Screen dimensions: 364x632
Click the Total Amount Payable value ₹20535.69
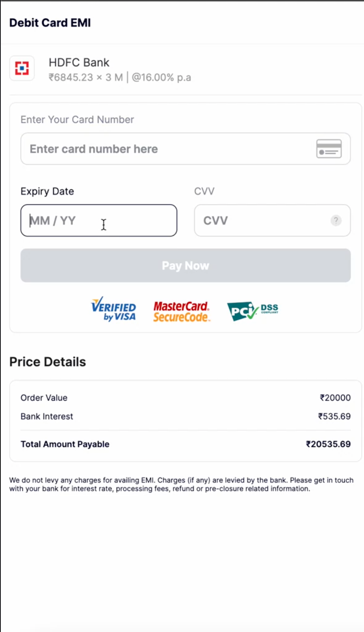(328, 444)
